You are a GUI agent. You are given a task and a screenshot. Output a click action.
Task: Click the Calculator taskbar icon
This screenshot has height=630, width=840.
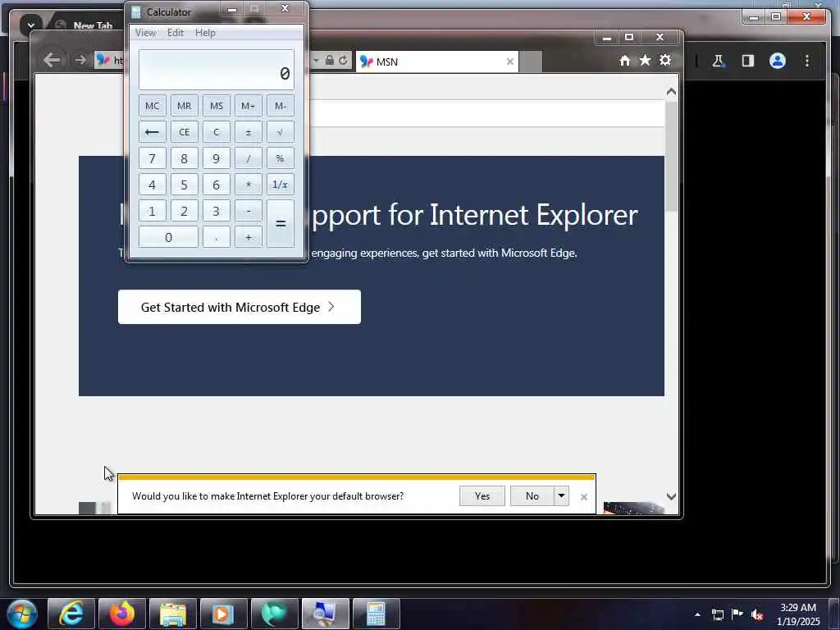click(376, 614)
